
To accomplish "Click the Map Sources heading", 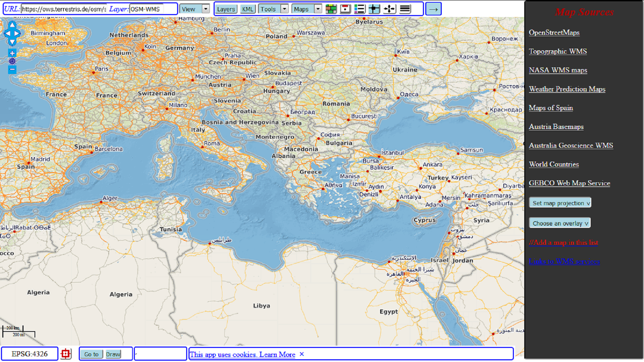I will 584,12.
